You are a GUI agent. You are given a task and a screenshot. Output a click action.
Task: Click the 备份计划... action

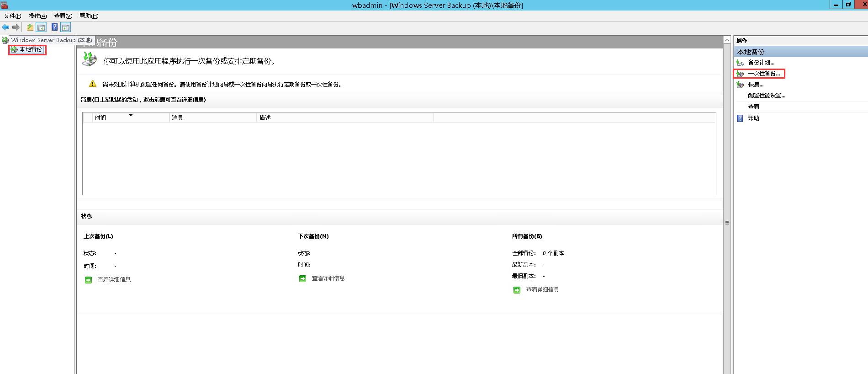[761, 63]
